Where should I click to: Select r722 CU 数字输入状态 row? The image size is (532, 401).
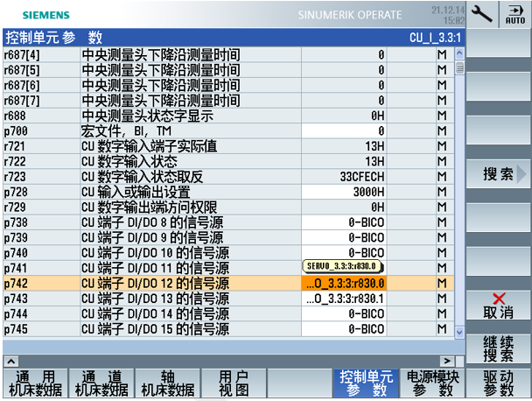(x=228, y=161)
